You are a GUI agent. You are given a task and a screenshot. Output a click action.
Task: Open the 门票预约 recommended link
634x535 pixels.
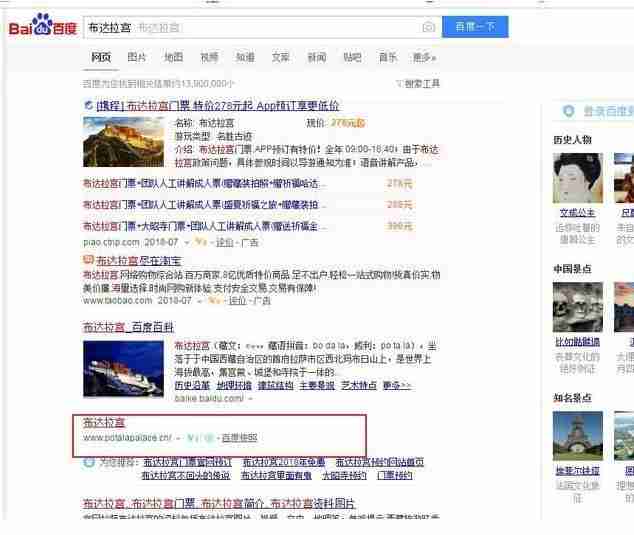[x=395, y=476]
